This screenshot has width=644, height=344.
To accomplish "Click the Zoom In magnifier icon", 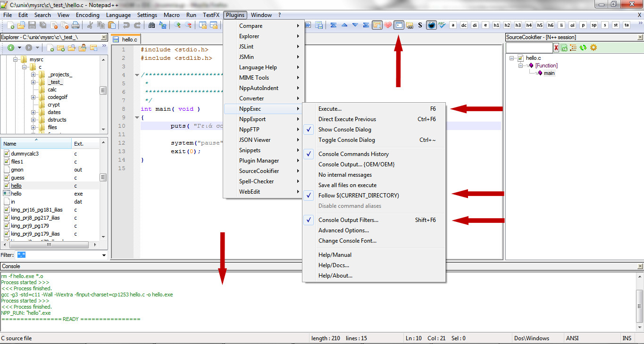I will point(177,25).
